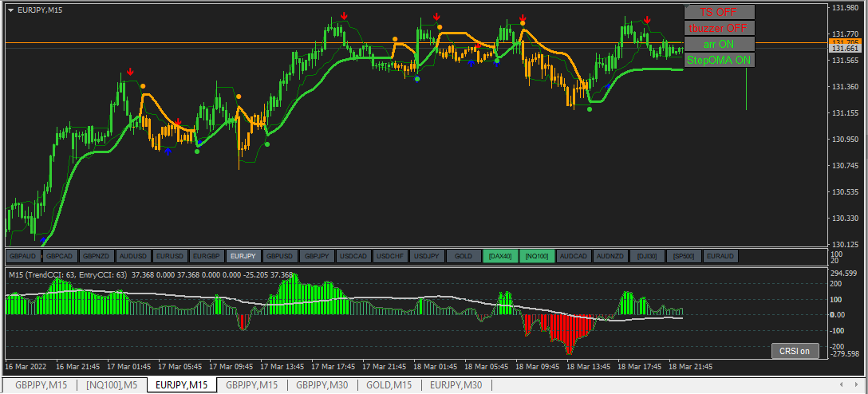Switch chart symbol to EURAUD
868x394 pixels.
(x=720, y=256)
